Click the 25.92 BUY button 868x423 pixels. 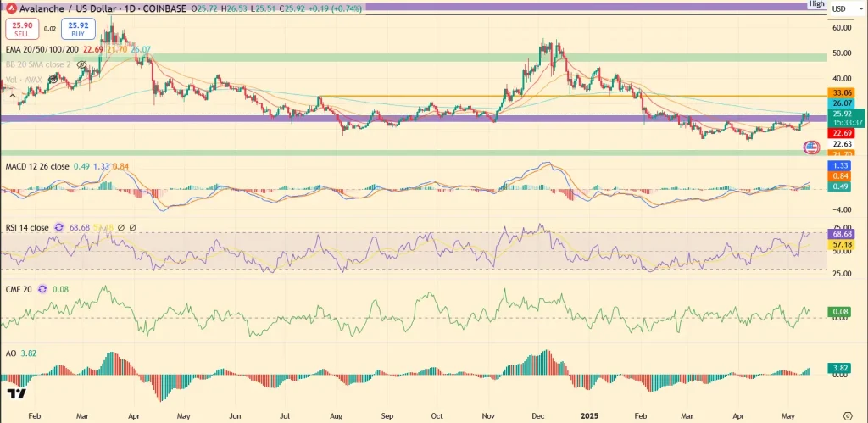(78, 30)
